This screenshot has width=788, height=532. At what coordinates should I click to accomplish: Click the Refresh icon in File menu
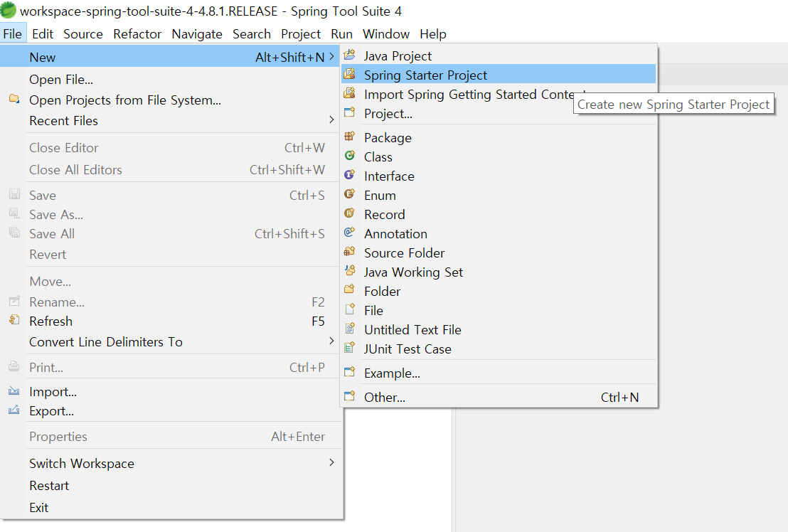(x=14, y=320)
